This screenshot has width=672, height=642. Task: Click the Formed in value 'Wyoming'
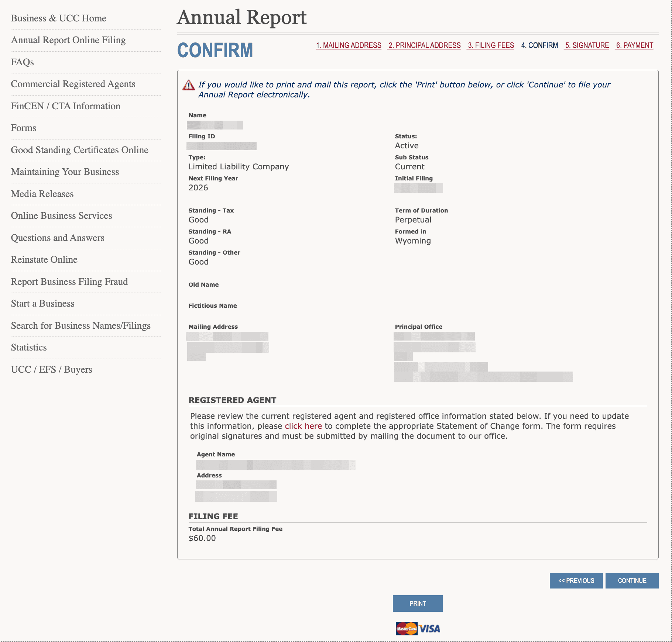tap(413, 241)
